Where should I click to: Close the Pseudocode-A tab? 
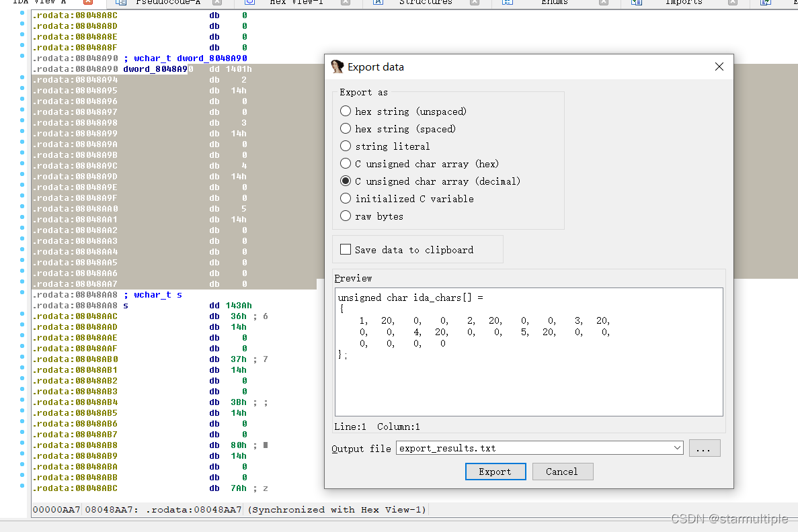tap(216, 2)
